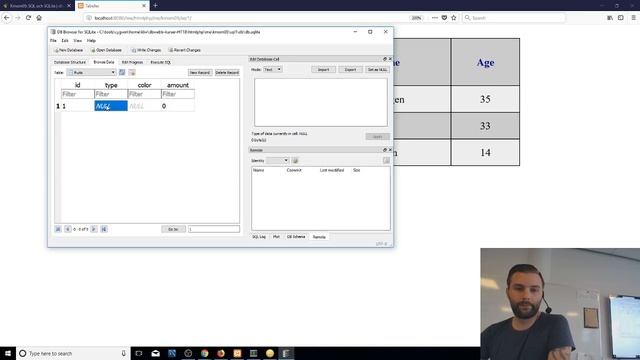
Task: Click the push database icon in Remote panel
Action: coord(386,160)
